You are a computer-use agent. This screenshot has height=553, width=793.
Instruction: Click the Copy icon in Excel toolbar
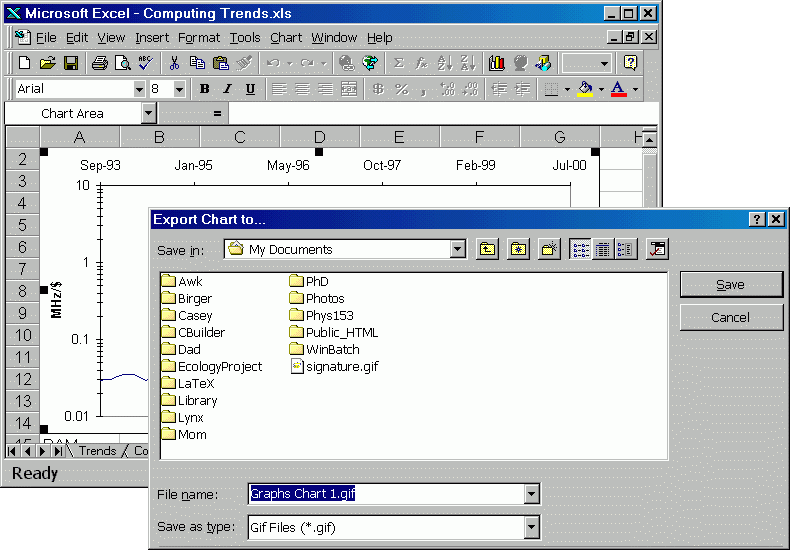click(x=197, y=63)
